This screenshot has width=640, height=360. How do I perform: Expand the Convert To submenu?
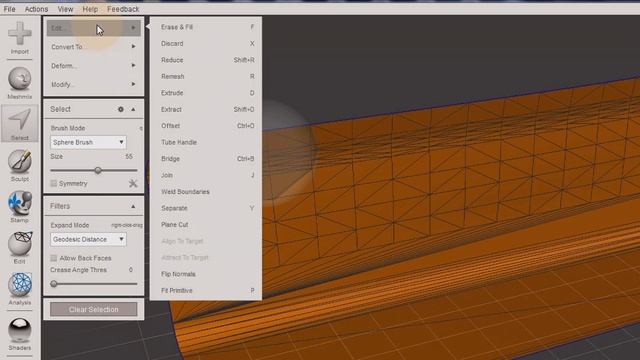(93, 47)
